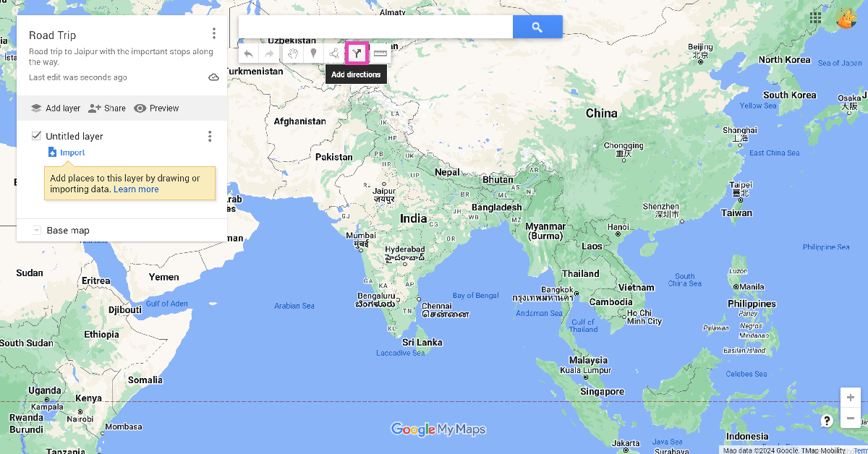Open map Preview
This screenshot has height=454, width=868.
[x=156, y=108]
